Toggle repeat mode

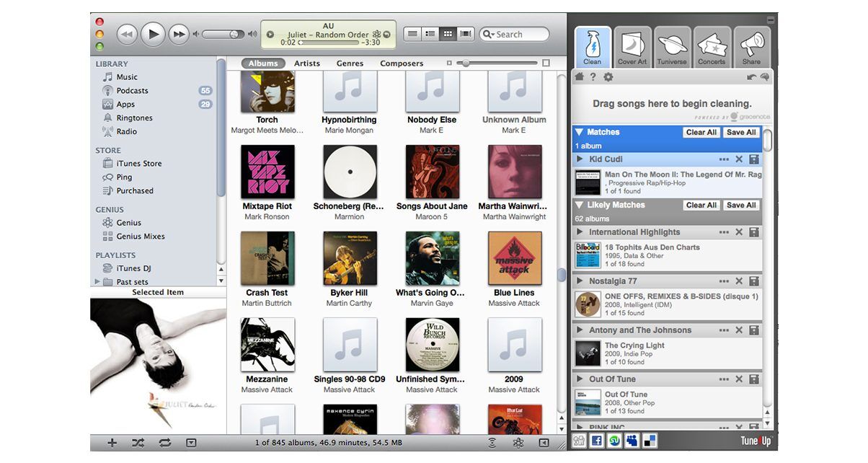tap(164, 443)
